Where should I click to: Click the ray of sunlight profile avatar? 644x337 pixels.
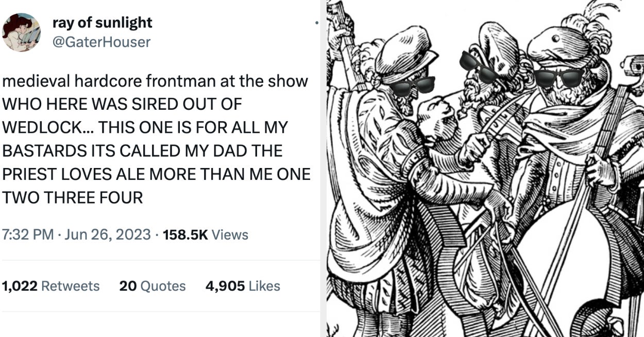point(22,32)
